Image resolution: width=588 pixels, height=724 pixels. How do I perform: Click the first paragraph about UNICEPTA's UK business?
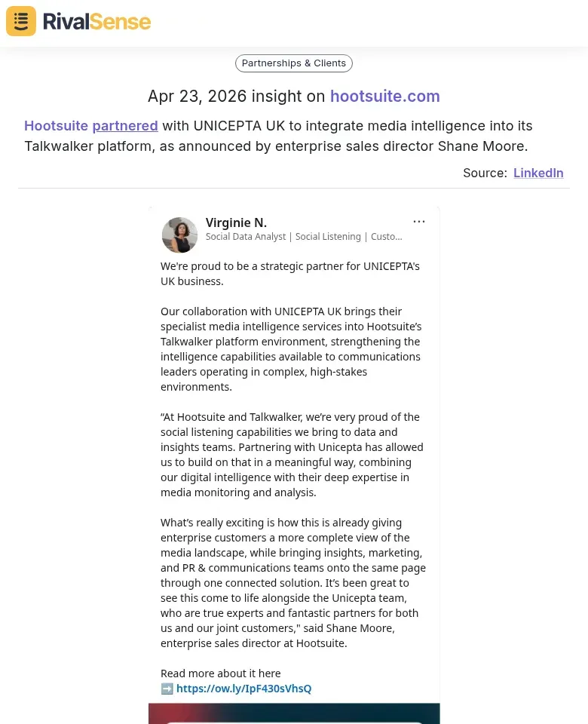point(290,273)
